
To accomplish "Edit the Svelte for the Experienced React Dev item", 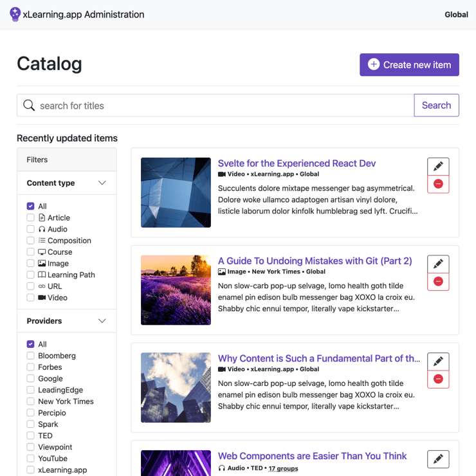I will pos(438,167).
